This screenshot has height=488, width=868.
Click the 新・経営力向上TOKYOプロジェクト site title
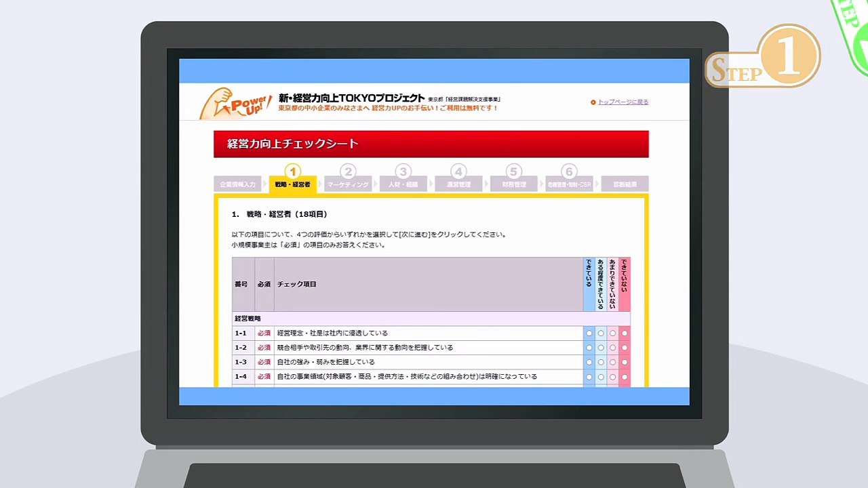[x=352, y=98]
